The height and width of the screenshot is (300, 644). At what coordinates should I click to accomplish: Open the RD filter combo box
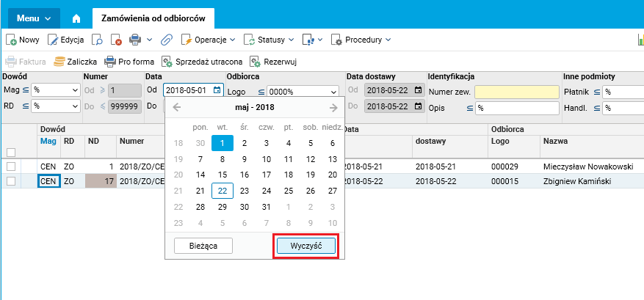click(x=56, y=106)
